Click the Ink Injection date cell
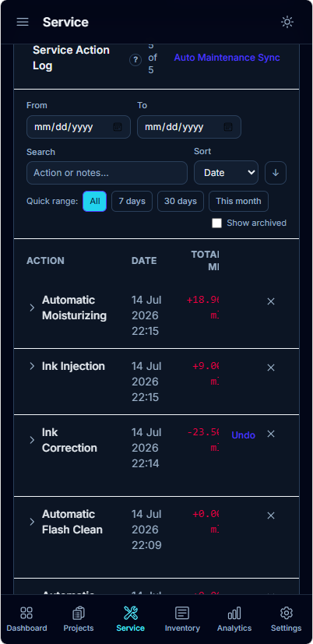 point(146,382)
